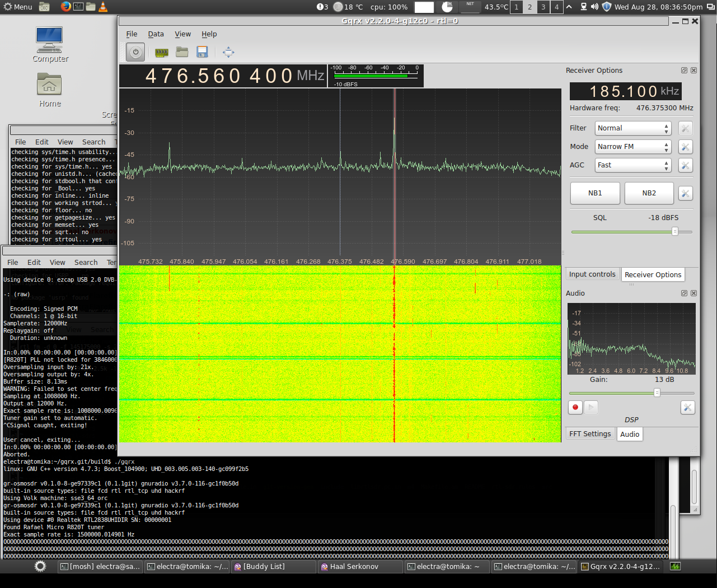Screen dimensions: 717x588
Task: Open noise blanker settings wrench button
Action: click(x=685, y=193)
